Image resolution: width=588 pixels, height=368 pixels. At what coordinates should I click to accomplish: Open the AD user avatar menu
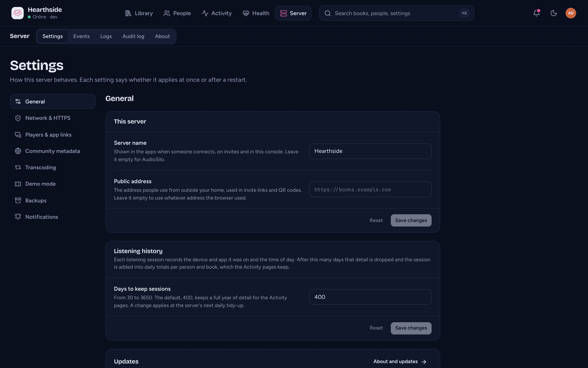pyautogui.click(x=571, y=13)
